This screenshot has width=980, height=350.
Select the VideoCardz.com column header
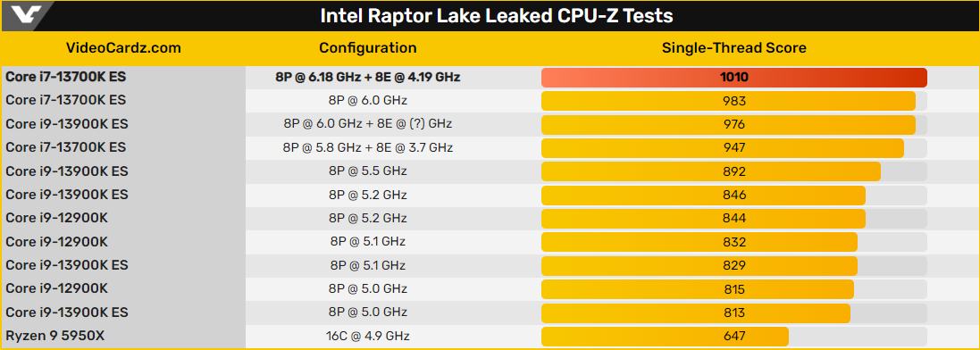coord(124,48)
